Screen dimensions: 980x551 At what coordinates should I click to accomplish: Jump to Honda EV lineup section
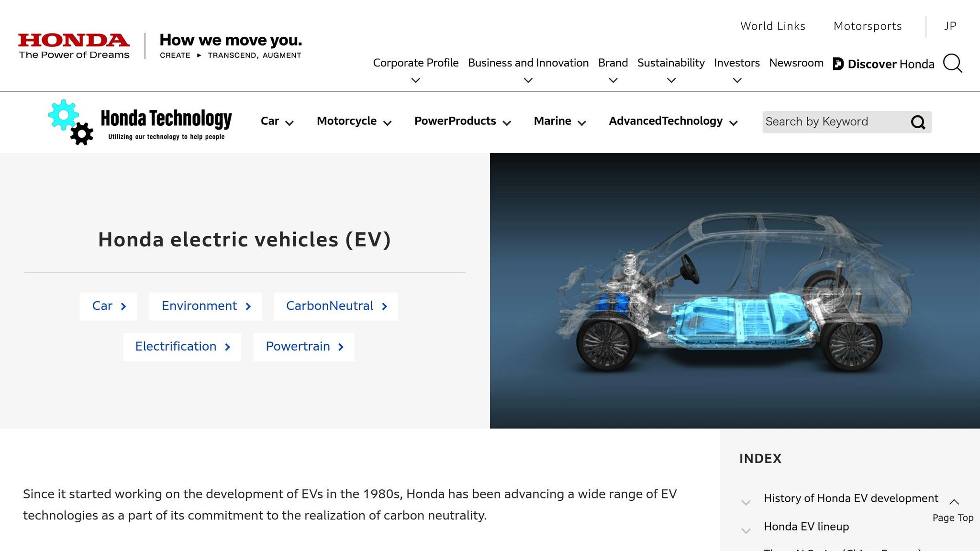[806, 527]
